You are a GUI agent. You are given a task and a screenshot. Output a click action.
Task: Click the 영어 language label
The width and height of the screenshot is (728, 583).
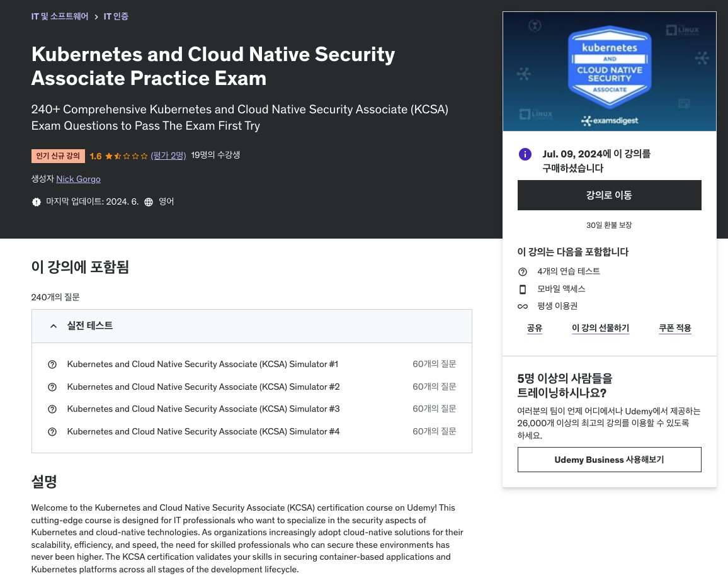[x=166, y=201]
